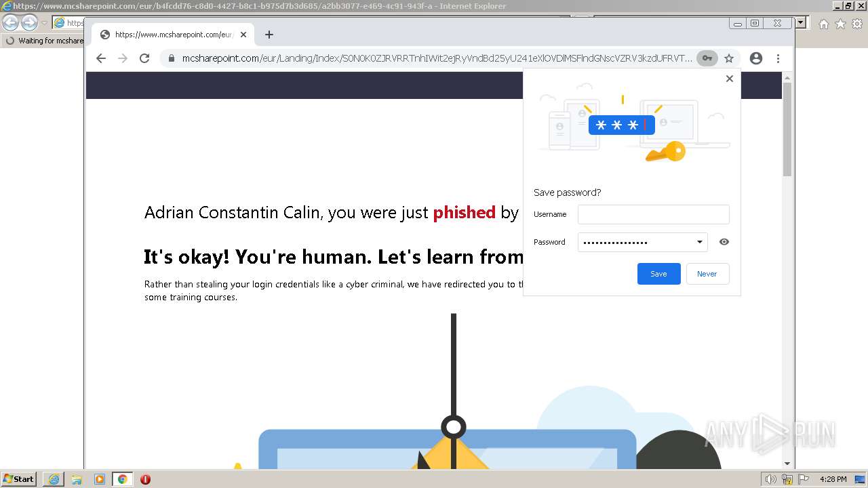
Task: Click the 'Save password?' title text
Action: pyautogui.click(x=567, y=192)
